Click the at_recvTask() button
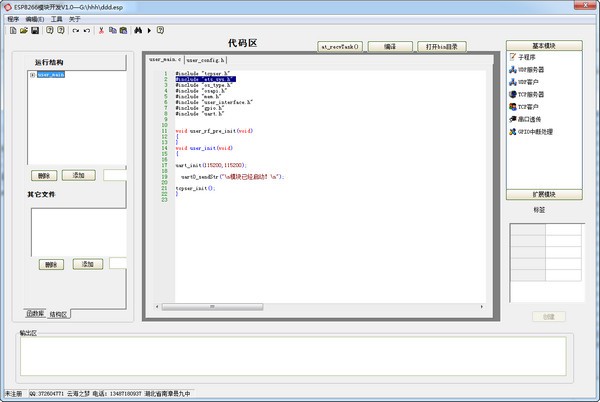 340,47
